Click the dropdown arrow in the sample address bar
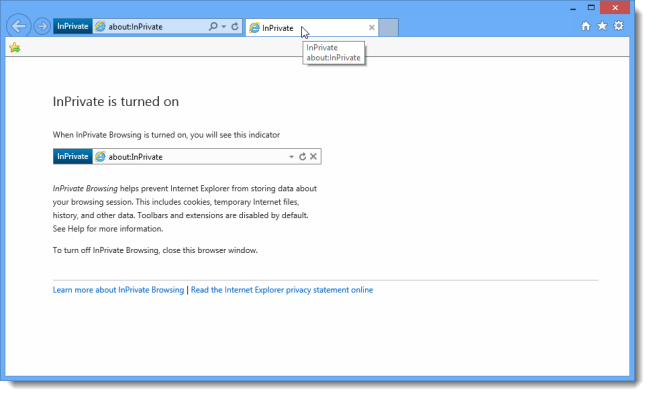 coord(291,157)
